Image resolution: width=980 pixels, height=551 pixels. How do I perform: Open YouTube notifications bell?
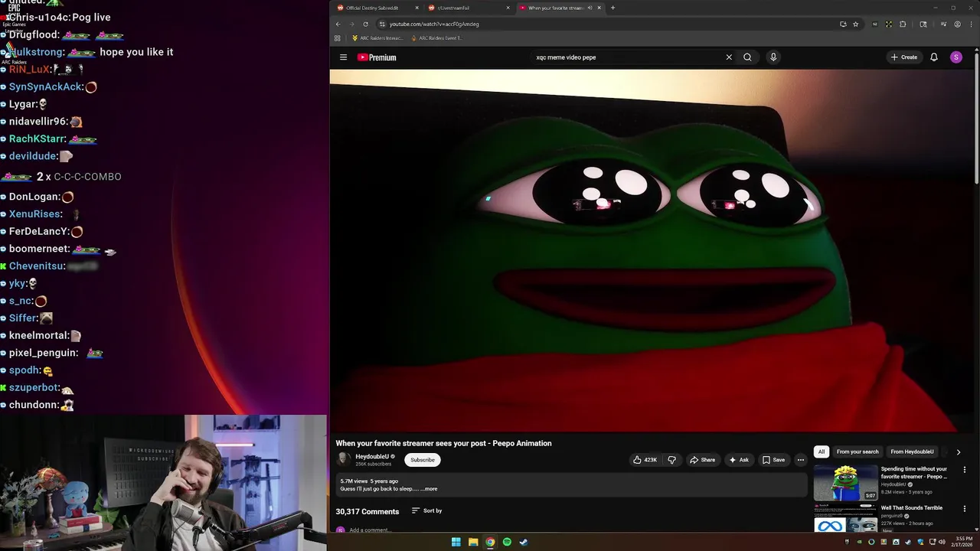click(x=934, y=57)
